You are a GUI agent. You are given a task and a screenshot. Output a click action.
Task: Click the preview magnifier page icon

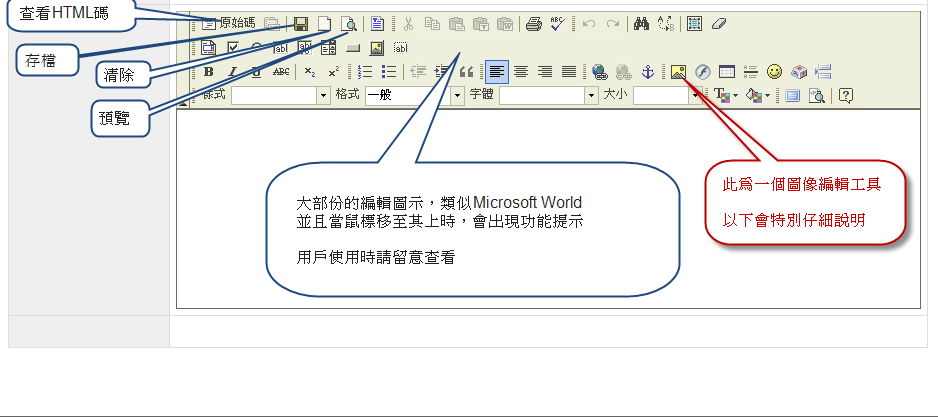pyautogui.click(x=348, y=22)
